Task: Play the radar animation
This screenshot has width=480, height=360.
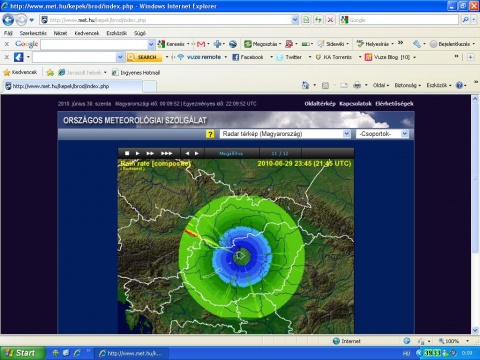Action: tap(137, 153)
